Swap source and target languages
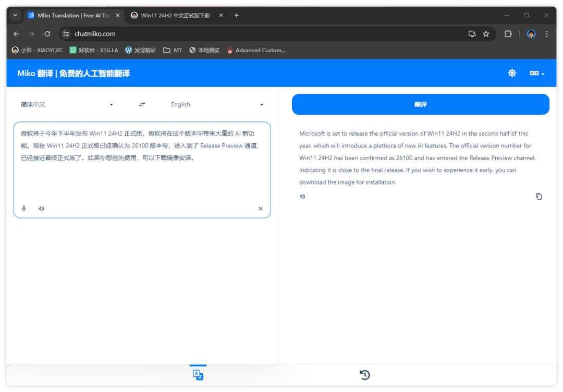The width and height of the screenshot is (563, 392). [142, 104]
